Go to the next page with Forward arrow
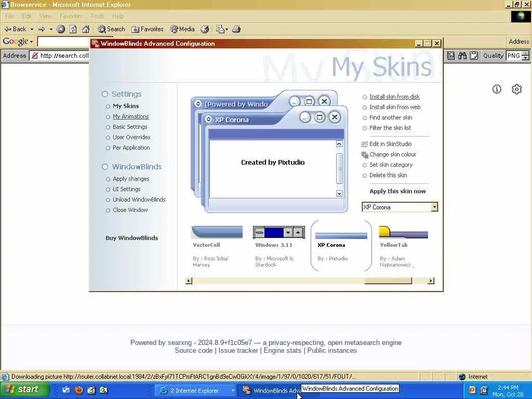532x399 pixels. [42, 29]
